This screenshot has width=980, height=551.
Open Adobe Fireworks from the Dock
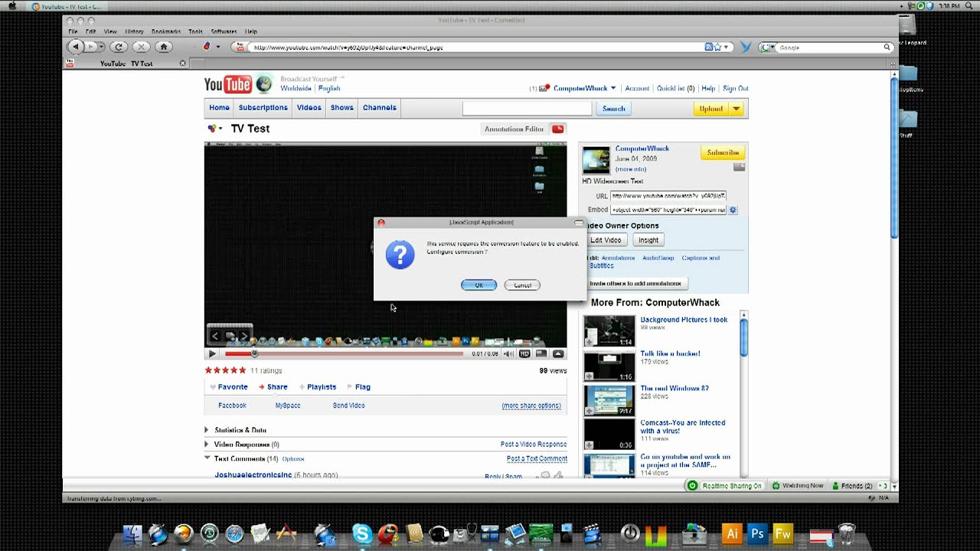[x=783, y=533]
